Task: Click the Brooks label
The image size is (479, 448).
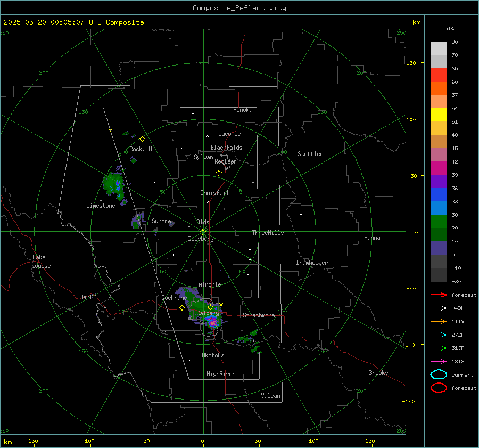Action: tap(378, 373)
